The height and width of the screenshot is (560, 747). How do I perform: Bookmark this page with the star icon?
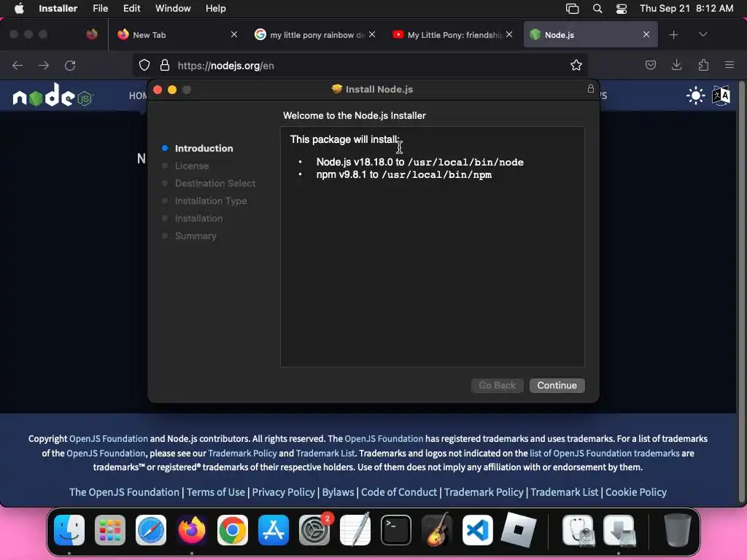(576, 65)
